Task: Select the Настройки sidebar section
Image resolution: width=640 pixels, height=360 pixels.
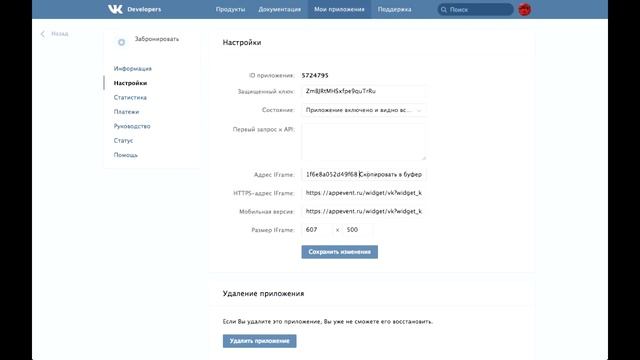Action: tap(130, 83)
